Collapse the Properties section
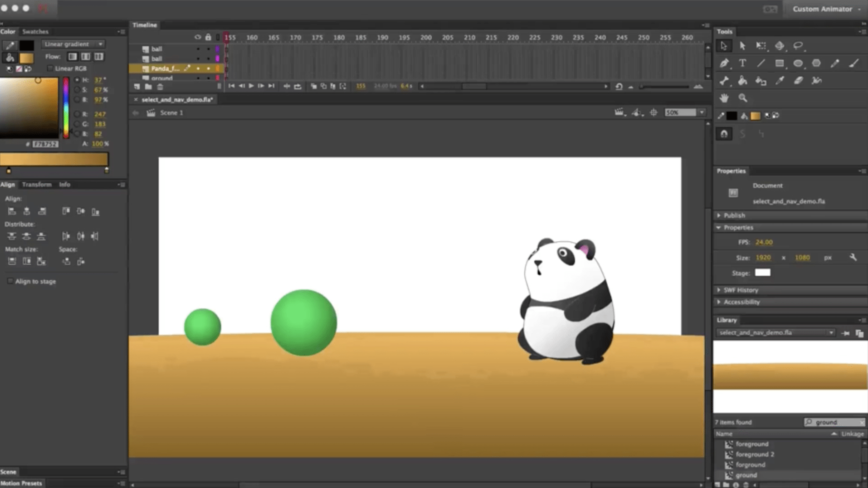Image resolution: width=868 pixels, height=488 pixels. click(719, 228)
